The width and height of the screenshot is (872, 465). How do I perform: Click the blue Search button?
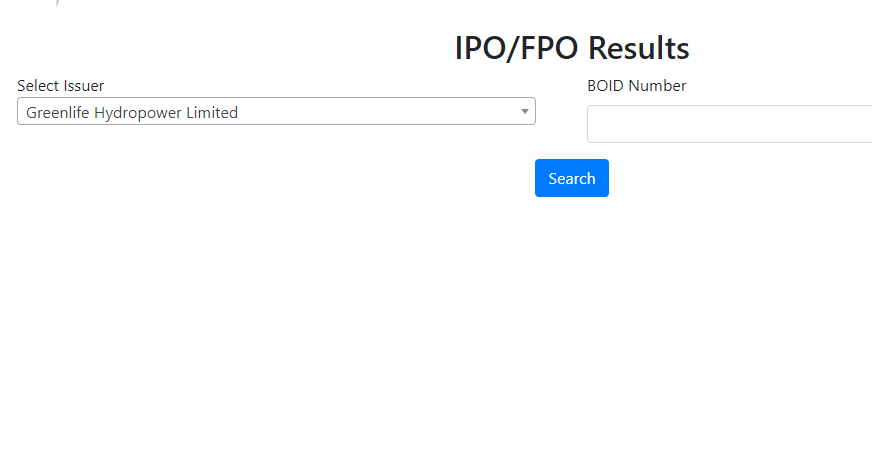point(572,178)
